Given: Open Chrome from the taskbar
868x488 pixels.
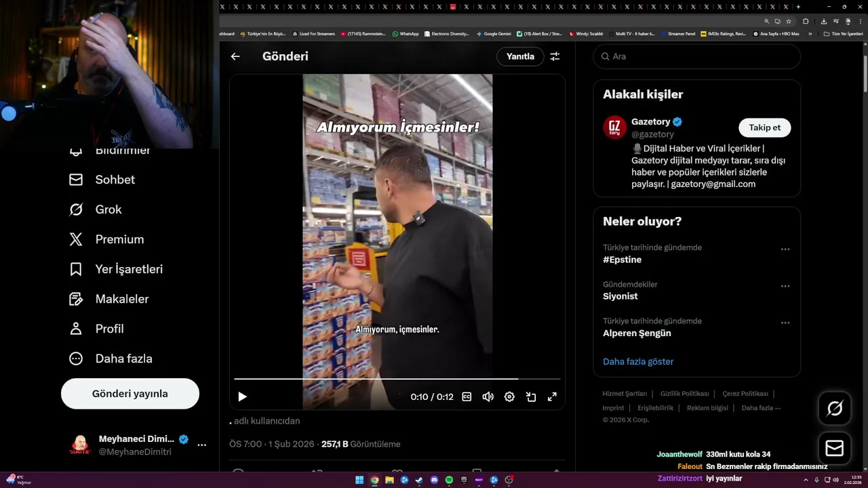Looking at the screenshot, I should coord(374,481).
